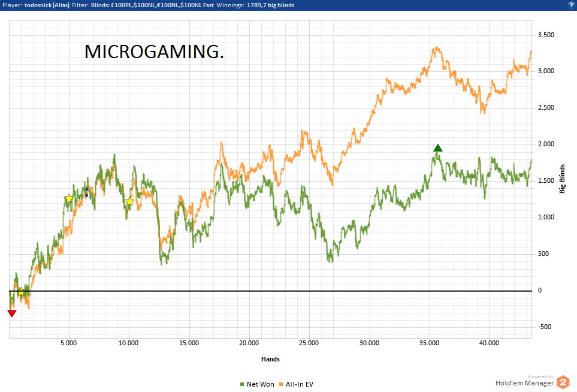577x392 pixels.
Task: Click the "30.000" x-axis label
Action: click(x=369, y=343)
